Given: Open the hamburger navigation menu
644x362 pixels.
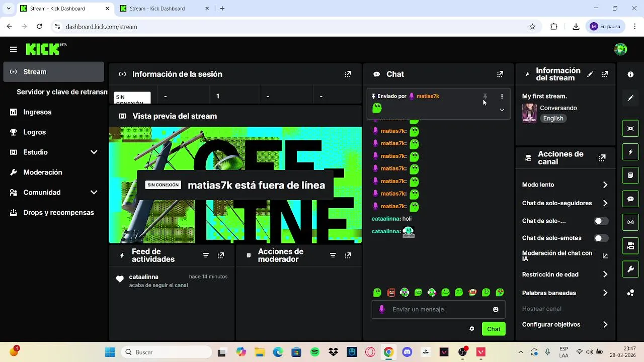Looking at the screenshot, I should pyautogui.click(x=14, y=49).
